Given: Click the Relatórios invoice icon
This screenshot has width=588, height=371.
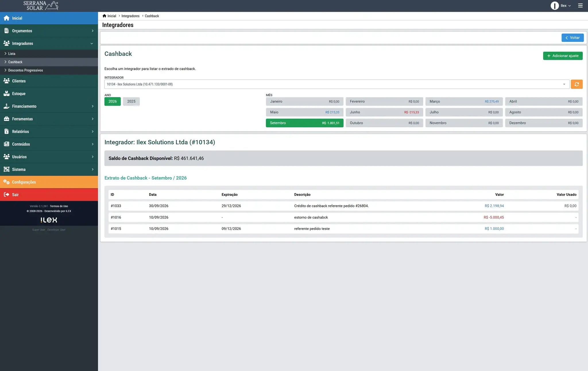Looking at the screenshot, I should [x=7, y=131].
